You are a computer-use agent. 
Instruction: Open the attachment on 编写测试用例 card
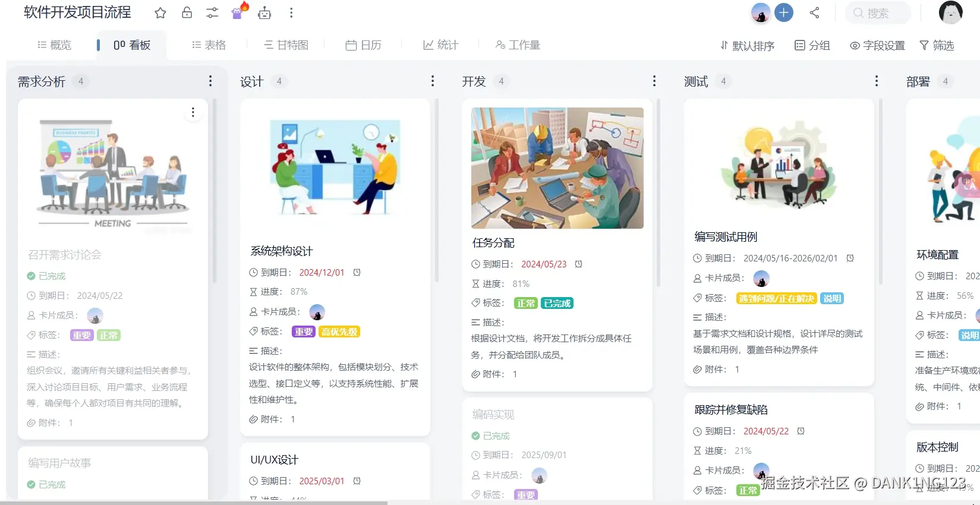(737, 369)
